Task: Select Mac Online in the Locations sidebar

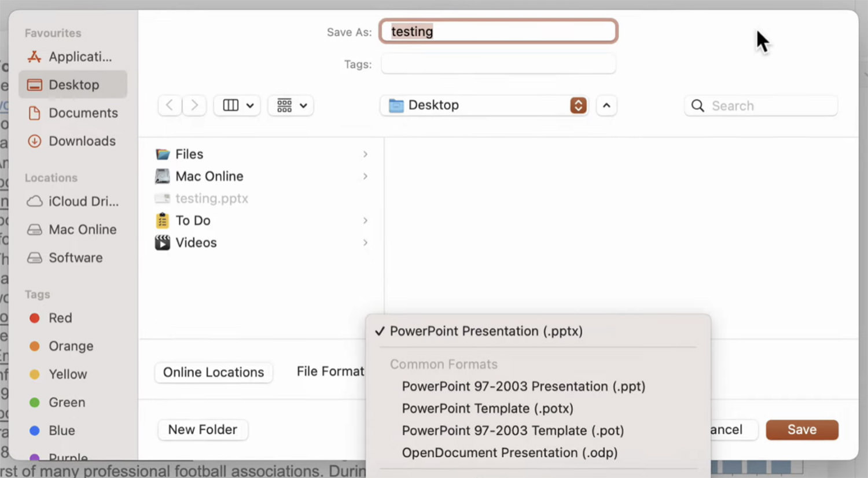Action: pos(73,230)
